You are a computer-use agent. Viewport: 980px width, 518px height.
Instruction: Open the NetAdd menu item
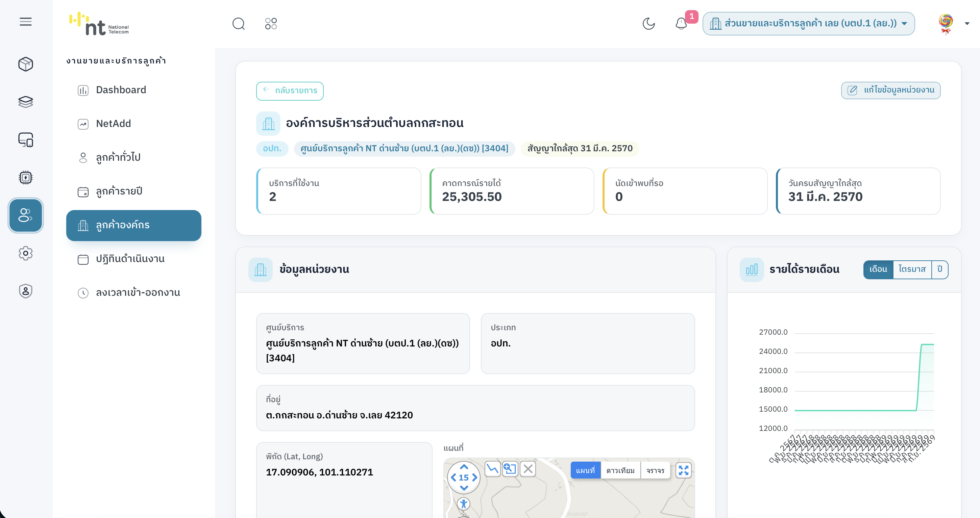pos(133,124)
